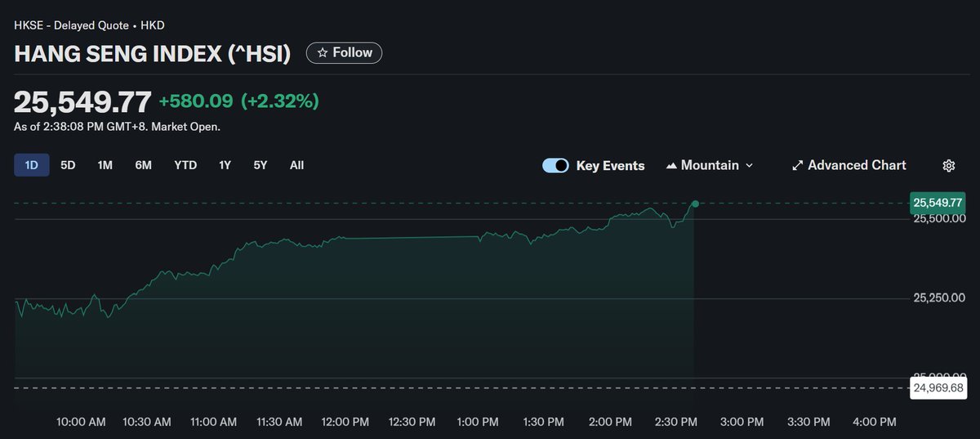Click the (+2.32%) percent change

280,101
